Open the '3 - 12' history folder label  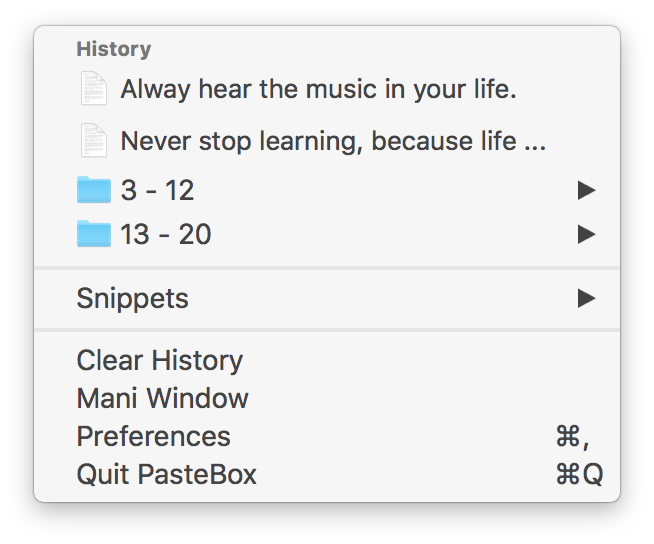pyautogui.click(x=157, y=190)
